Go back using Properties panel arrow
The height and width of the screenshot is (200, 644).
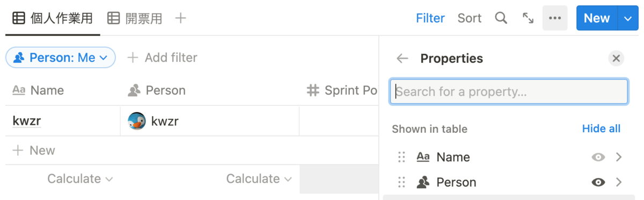[x=402, y=59]
